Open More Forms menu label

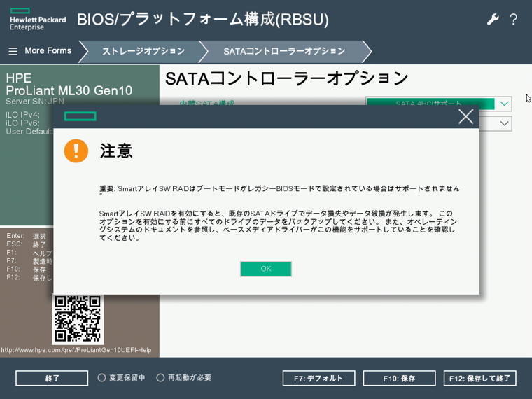coord(48,51)
